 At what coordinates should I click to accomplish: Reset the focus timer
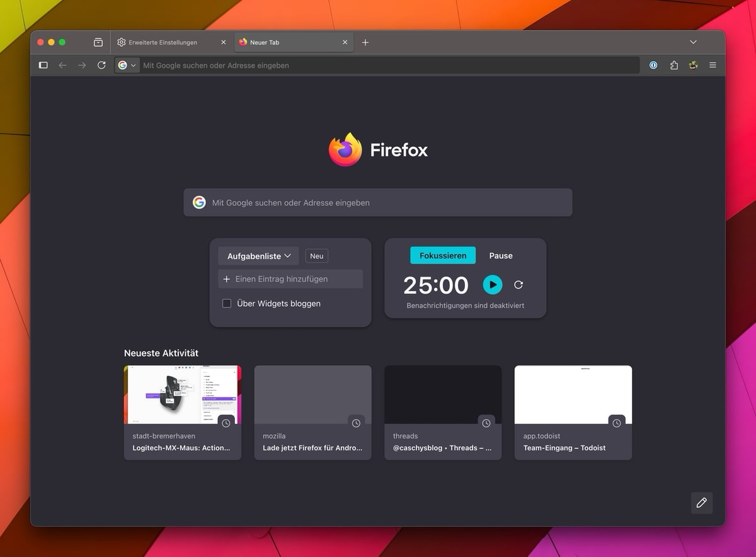pos(518,285)
